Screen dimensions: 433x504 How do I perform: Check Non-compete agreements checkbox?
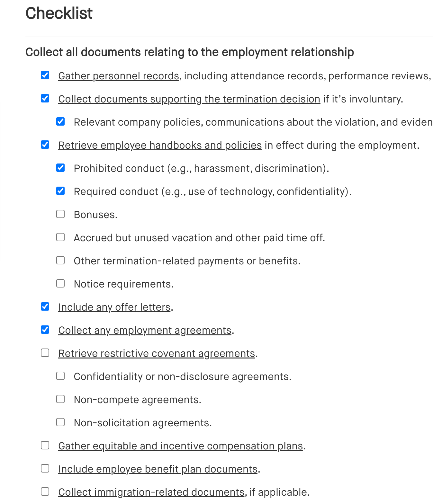click(x=60, y=399)
